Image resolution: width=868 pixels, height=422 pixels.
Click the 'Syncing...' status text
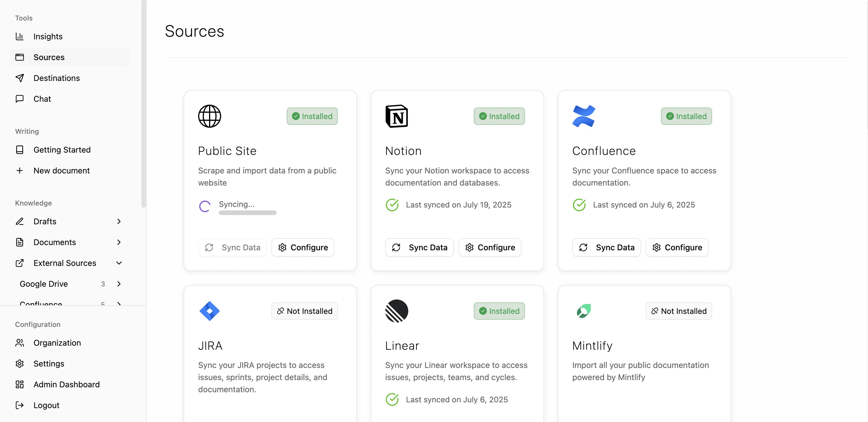tap(236, 204)
